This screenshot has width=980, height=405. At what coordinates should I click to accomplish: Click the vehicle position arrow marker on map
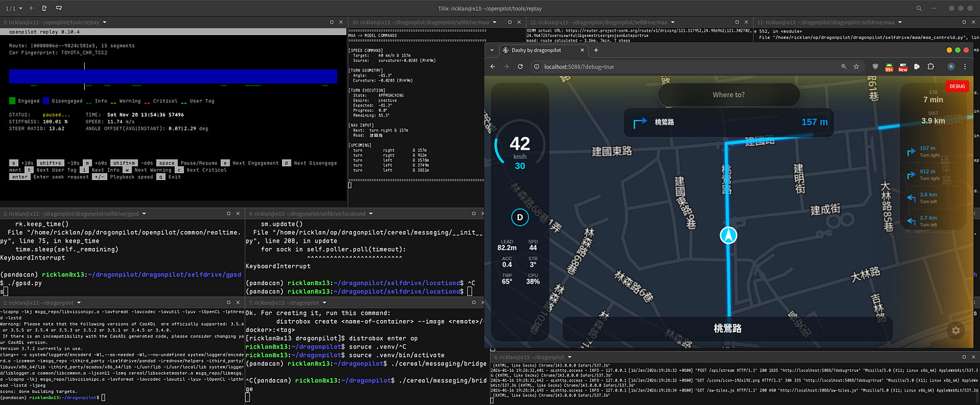(728, 235)
